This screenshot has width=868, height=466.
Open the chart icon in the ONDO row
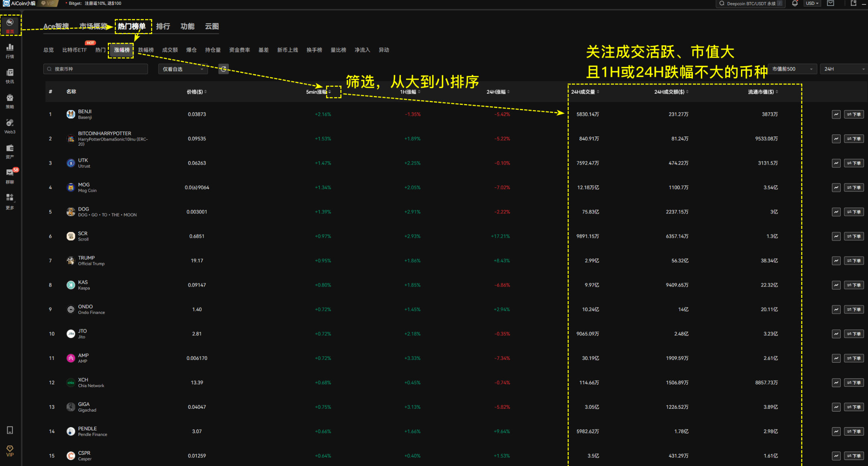pyautogui.click(x=836, y=310)
